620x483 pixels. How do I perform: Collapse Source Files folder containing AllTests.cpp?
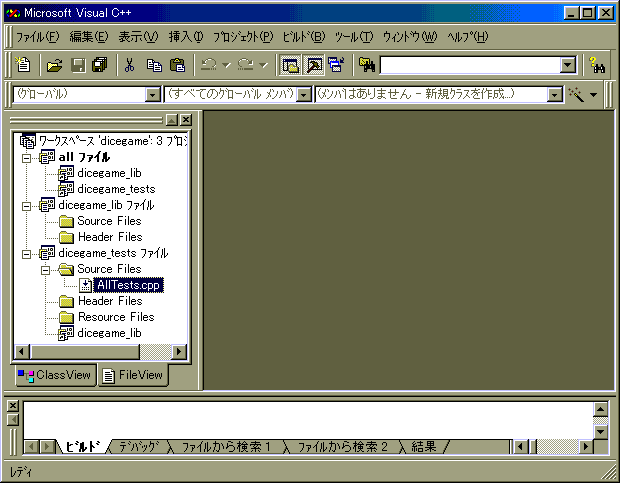45,270
